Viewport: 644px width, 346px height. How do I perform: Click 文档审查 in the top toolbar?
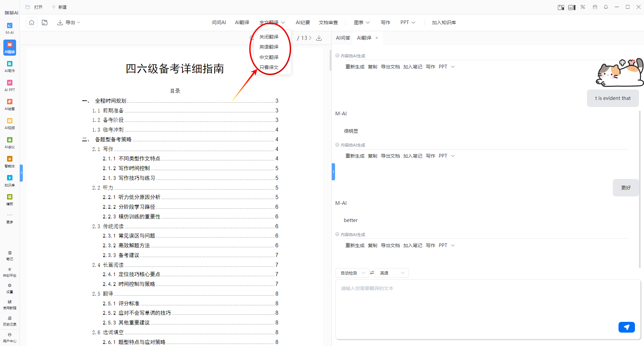point(328,22)
